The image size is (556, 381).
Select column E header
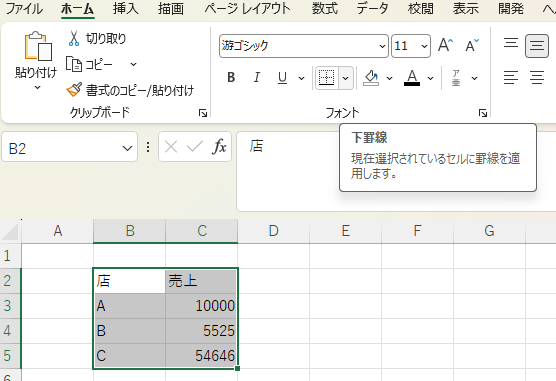[345, 231]
